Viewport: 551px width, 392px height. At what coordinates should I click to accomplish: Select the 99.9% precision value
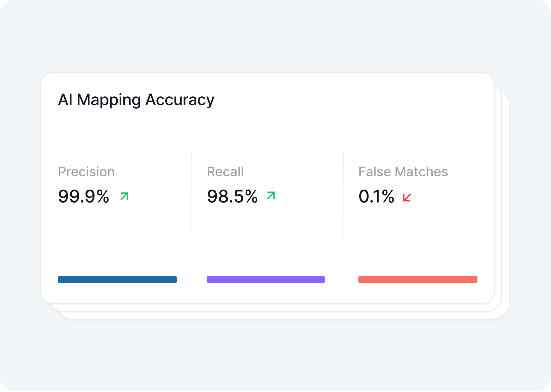pos(84,196)
